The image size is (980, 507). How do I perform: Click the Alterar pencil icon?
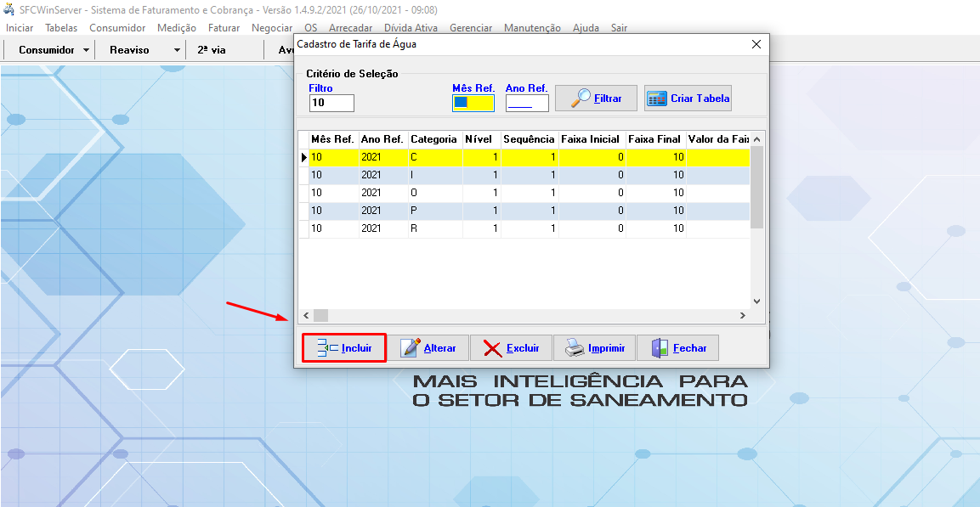point(411,348)
